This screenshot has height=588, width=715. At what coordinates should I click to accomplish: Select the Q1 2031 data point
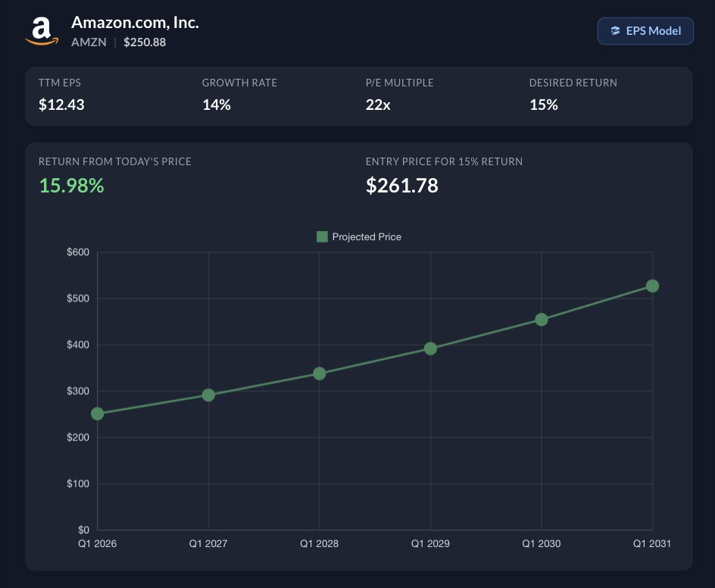pyautogui.click(x=653, y=286)
